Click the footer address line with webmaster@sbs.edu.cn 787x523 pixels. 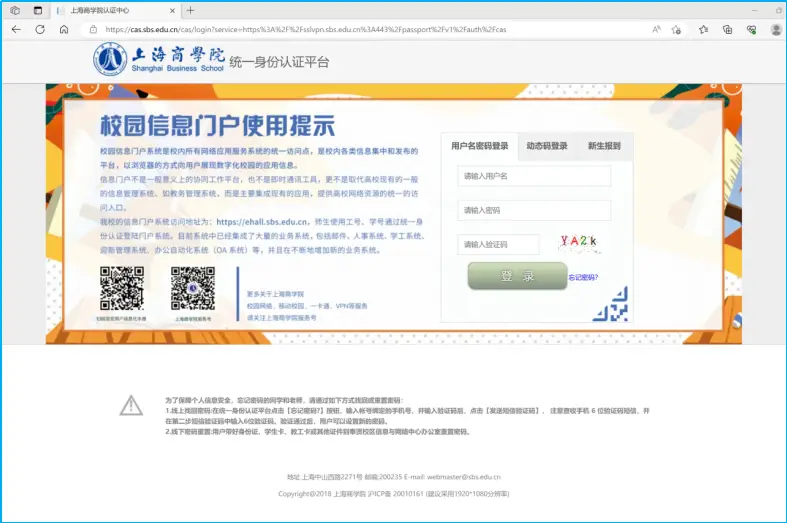[x=394, y=477]
